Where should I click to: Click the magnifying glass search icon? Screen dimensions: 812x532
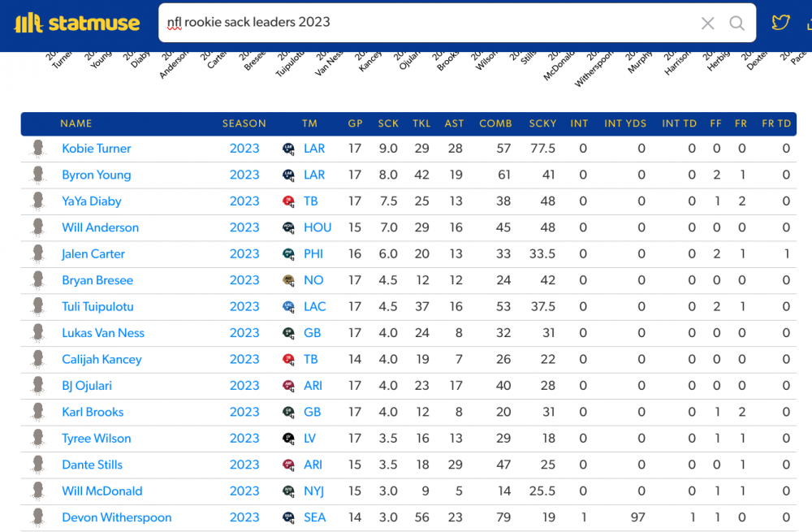click(x=736, y=24)
